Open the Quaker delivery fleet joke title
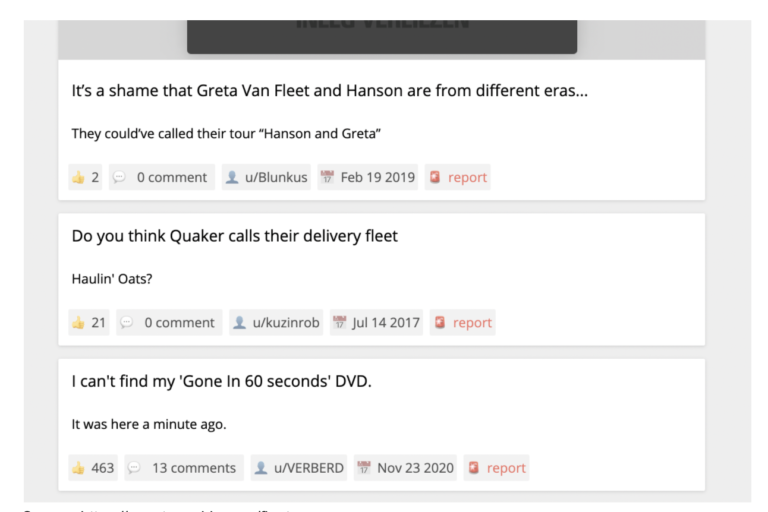Image resolution: width=768 pixels, height=512 pixels. (x=234, y=237)
